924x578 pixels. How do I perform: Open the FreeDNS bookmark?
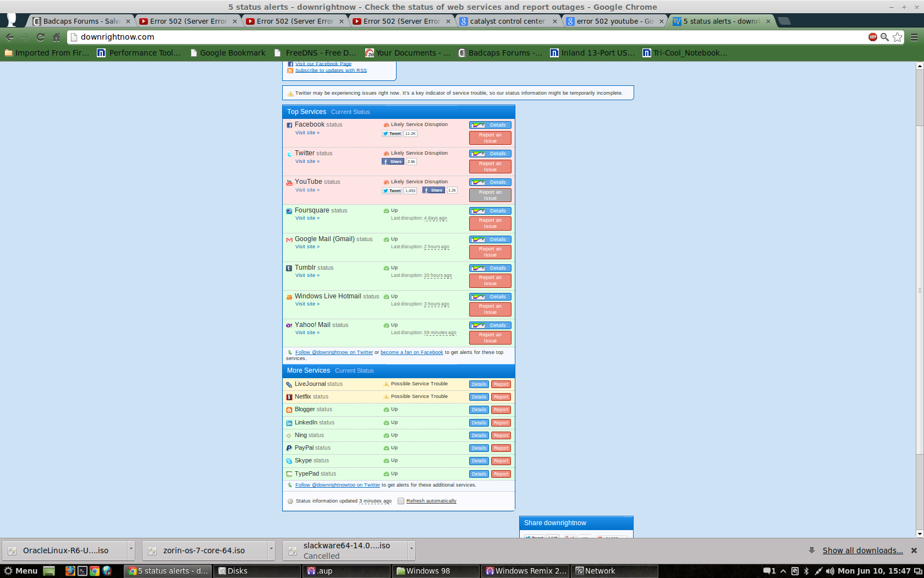coord(315,53)
